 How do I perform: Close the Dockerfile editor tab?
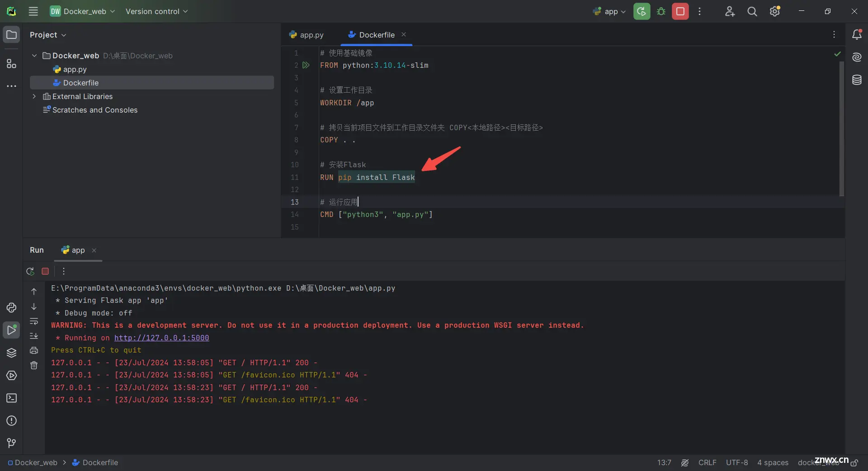coord(404,34)
